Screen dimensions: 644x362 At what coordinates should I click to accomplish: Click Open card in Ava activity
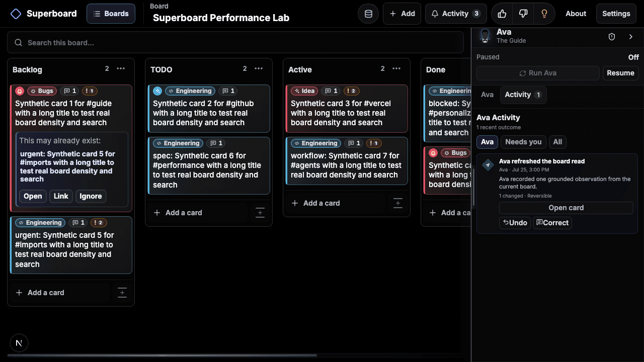(x=566, y=208)
